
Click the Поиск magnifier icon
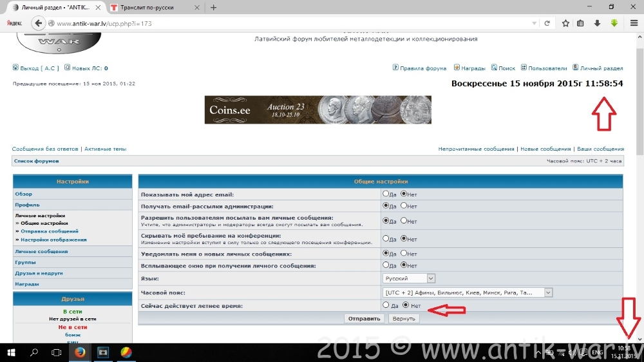(494, 68)
